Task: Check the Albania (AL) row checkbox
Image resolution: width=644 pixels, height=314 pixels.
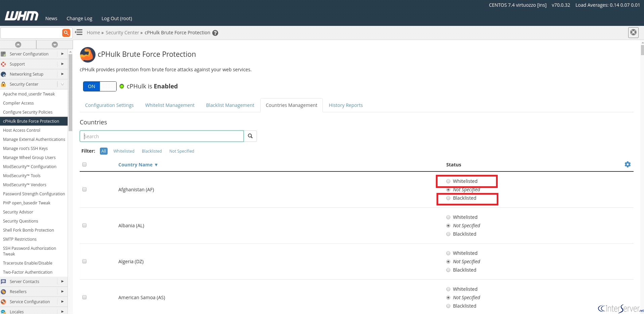Action: [84, 225]
